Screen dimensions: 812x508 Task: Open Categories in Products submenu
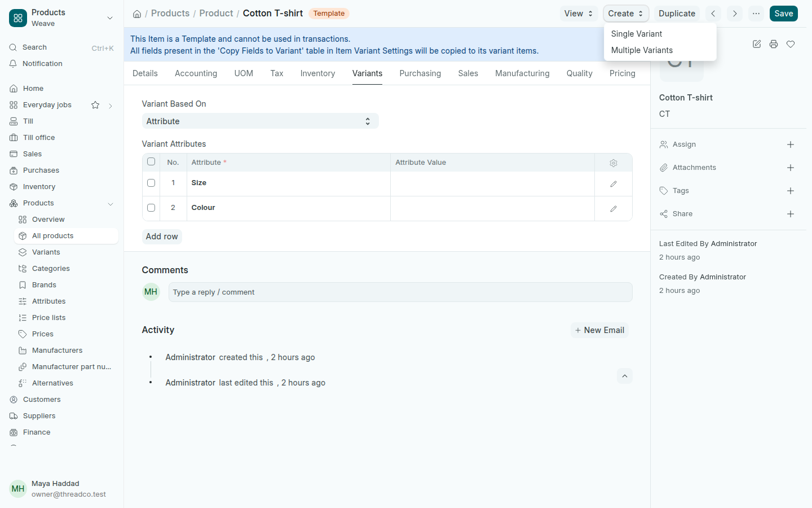coord(66,269)
